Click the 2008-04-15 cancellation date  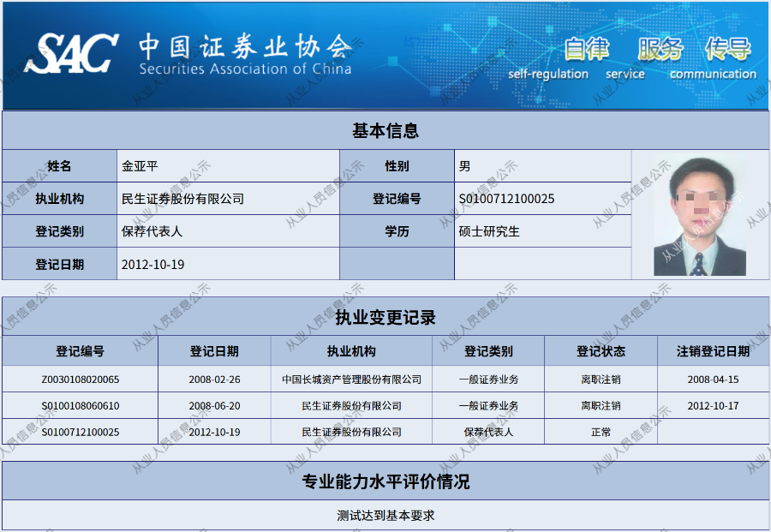tap(713, 380)
